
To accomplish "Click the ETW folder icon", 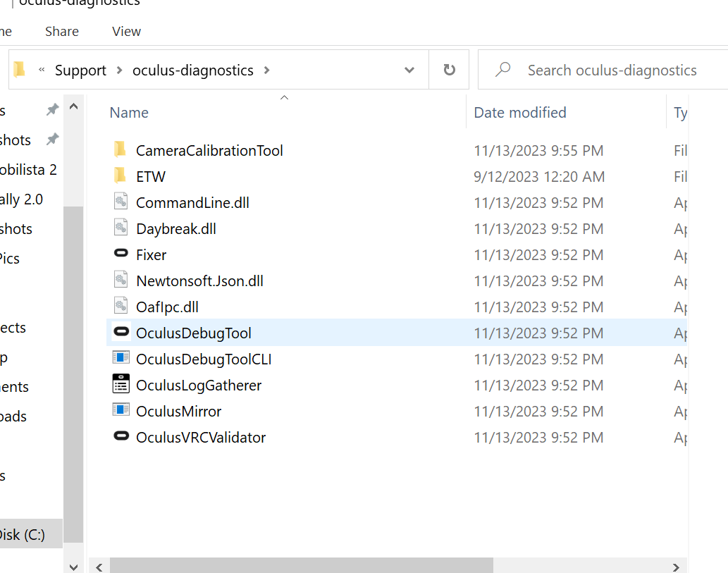I will tap(120, 175).
